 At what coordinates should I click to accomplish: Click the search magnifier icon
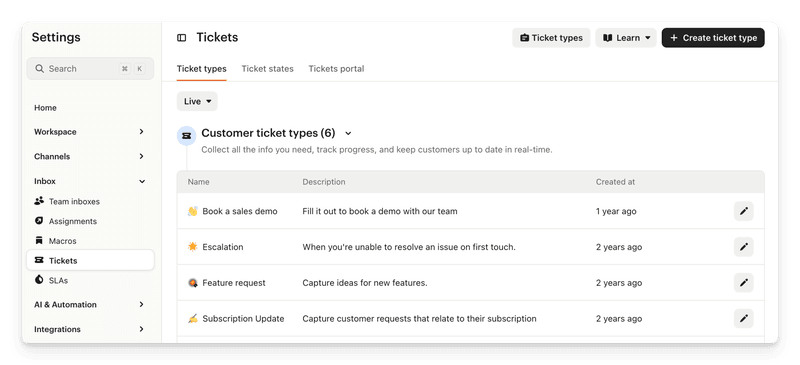[x=39, y=68]
